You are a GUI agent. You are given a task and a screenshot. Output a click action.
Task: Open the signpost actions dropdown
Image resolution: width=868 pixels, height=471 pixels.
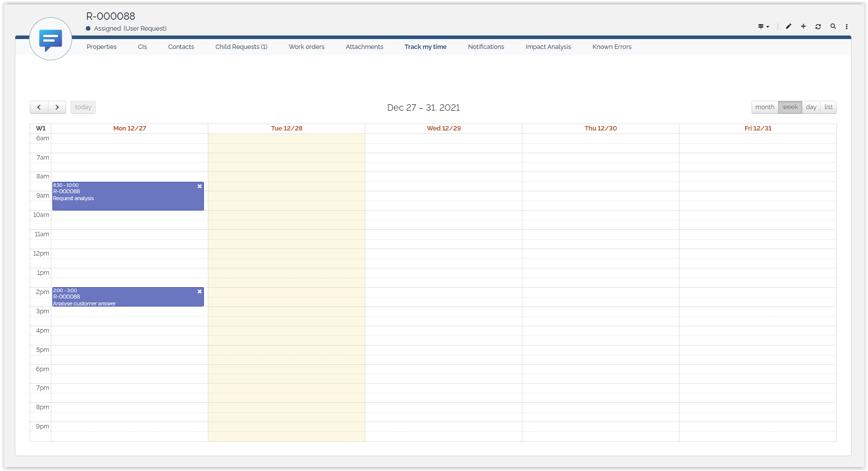coord(763,27)
